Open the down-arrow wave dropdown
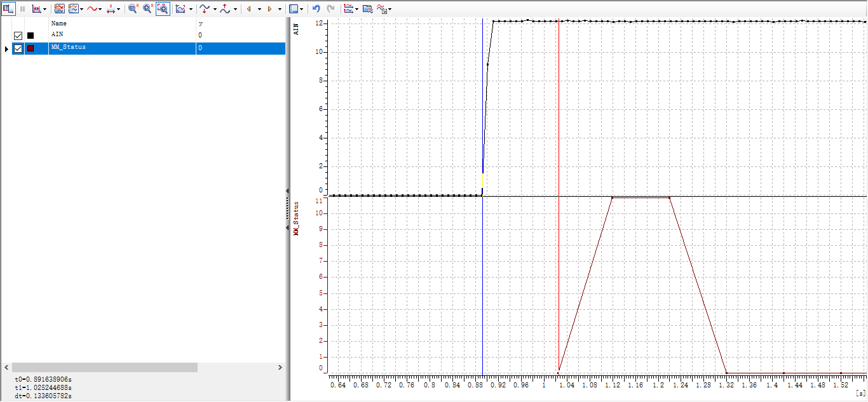868x402 pixels. pos(215,10)
